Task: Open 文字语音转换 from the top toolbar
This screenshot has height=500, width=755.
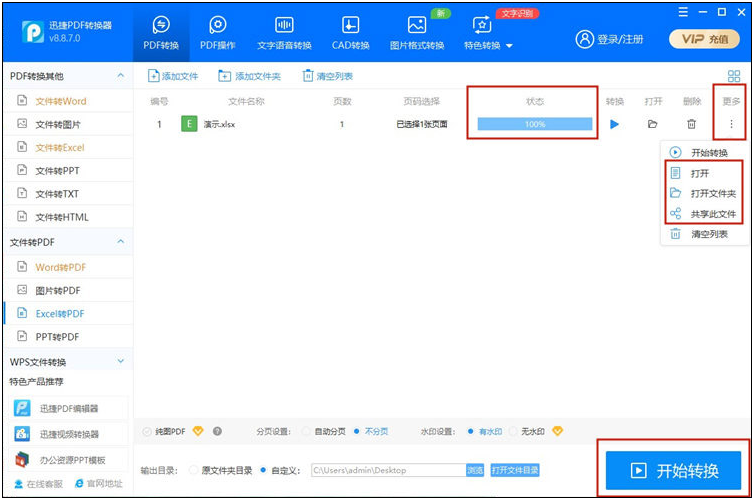Action: (x=284, y=33)
